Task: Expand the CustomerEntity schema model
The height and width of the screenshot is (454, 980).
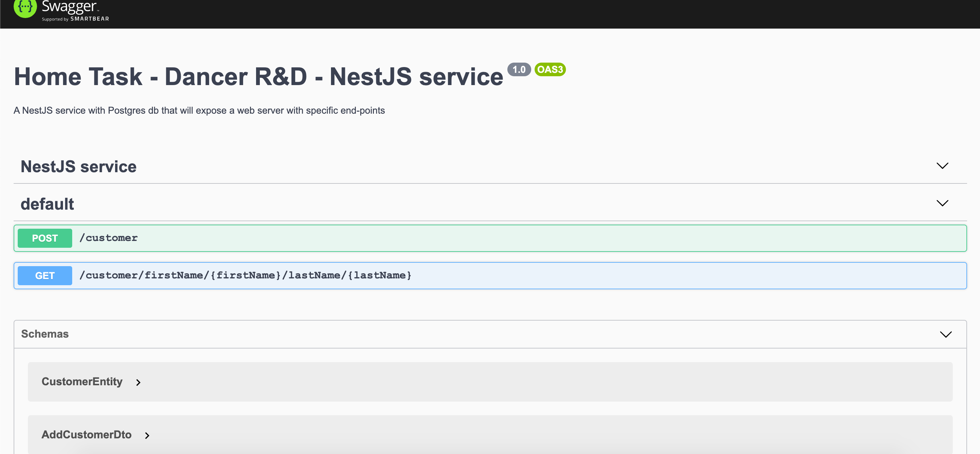Action: click(x=82, y=382)
